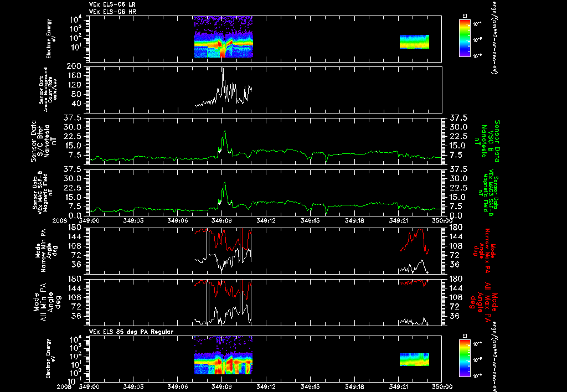Click '349:06' on the middle time axis
The width and height of the screenshot is (567, 392).
(x=178, y=221)
